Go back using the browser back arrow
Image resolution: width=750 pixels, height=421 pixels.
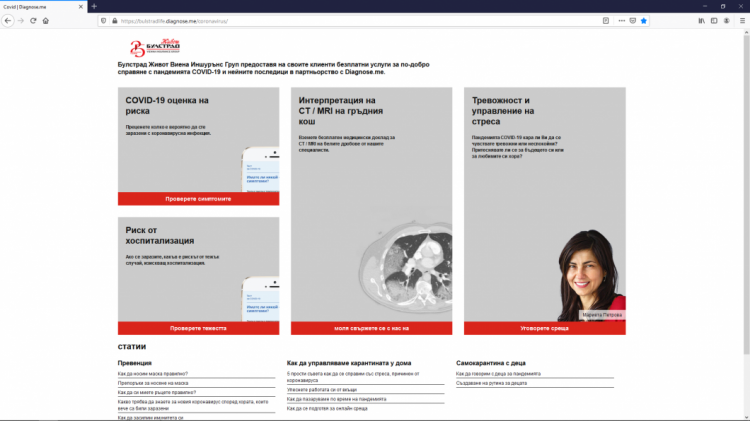coord(8,20)
